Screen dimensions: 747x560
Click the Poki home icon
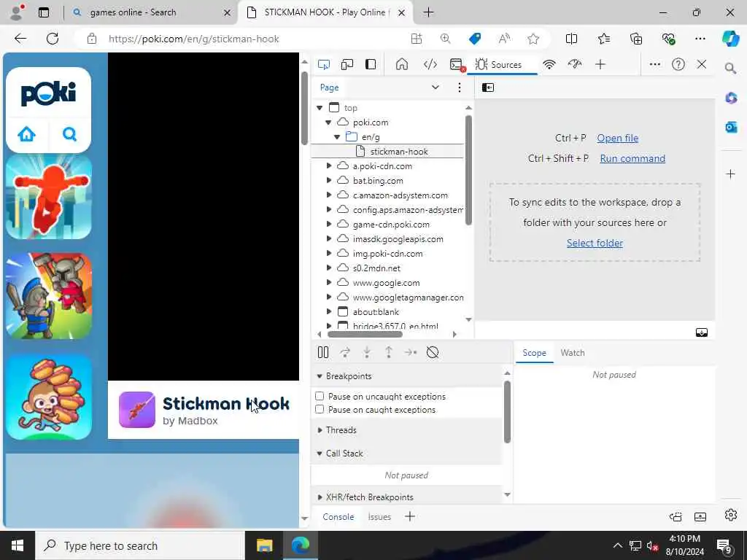[x=27, y=134]
